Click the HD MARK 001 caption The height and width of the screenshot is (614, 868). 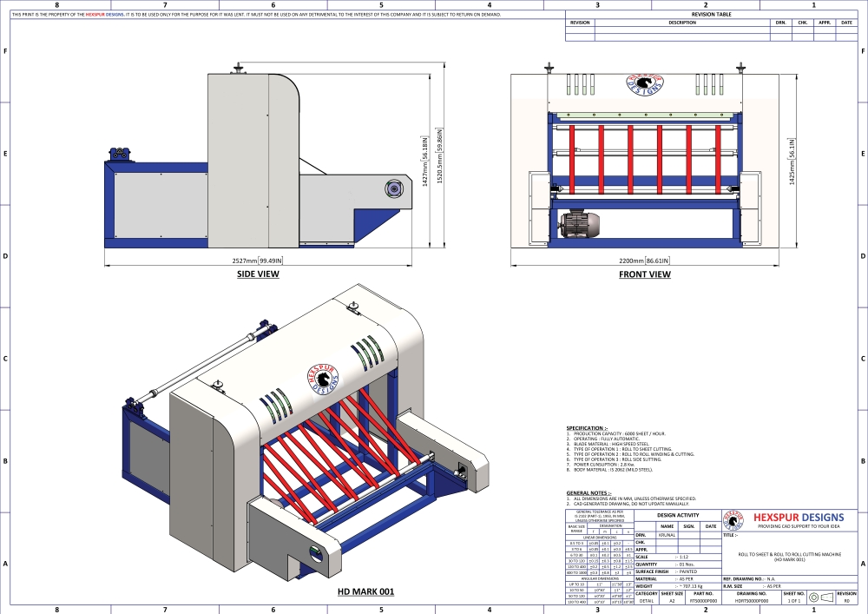[365, 591]
